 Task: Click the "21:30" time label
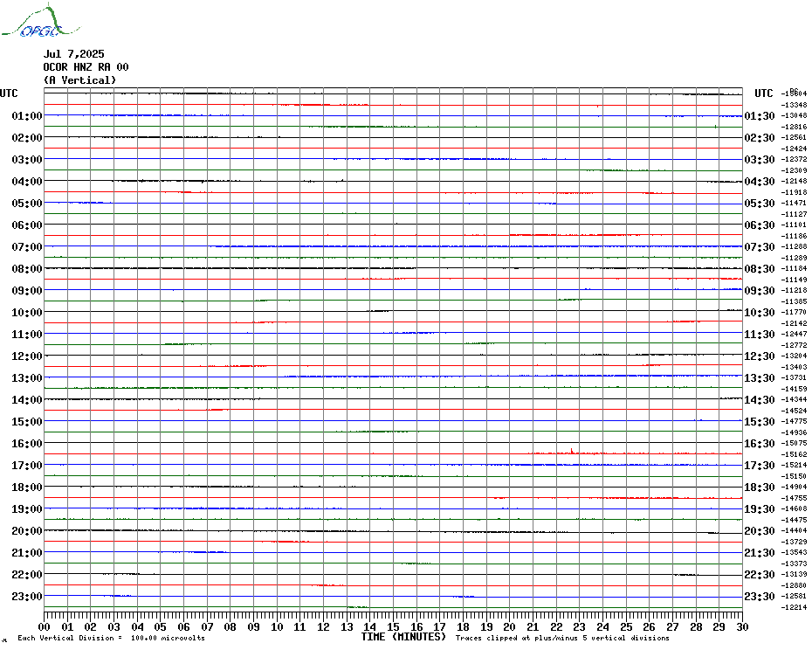(760, 552)
